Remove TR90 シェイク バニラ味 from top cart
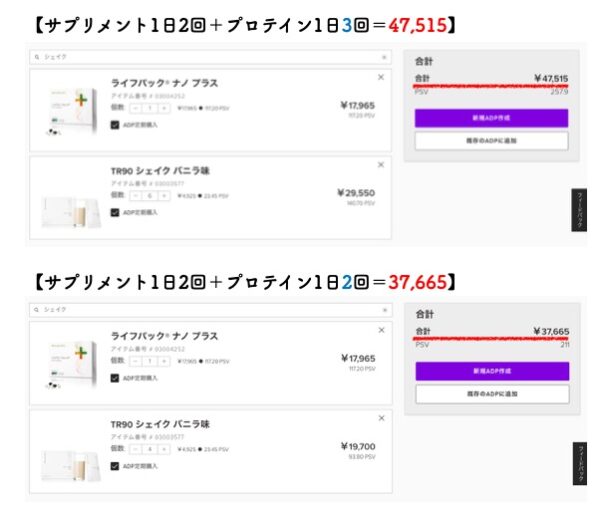This screenshot has width=600, height=515. point(381,165)
